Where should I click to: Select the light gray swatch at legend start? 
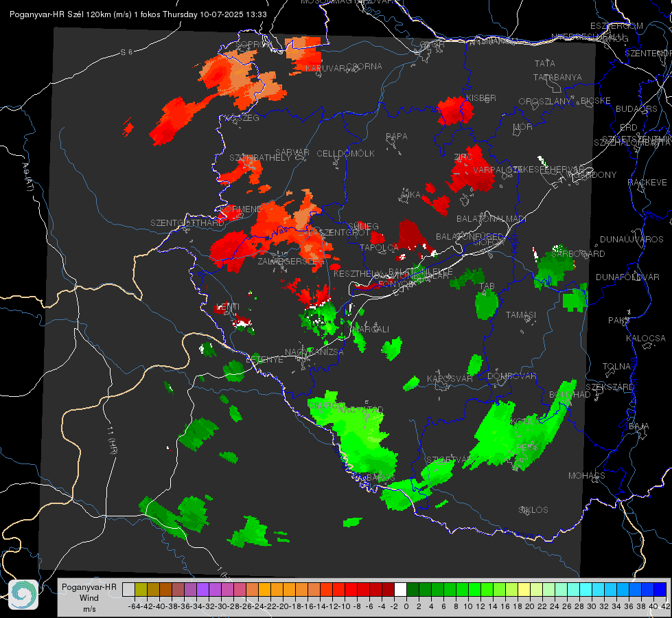coord(128,589)
